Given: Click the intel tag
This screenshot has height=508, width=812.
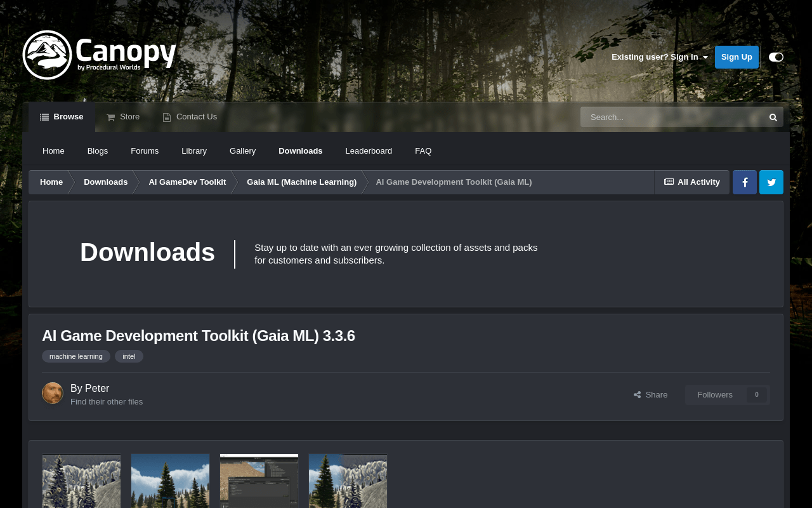Looking at the screenshot, I should coord(129,356).
